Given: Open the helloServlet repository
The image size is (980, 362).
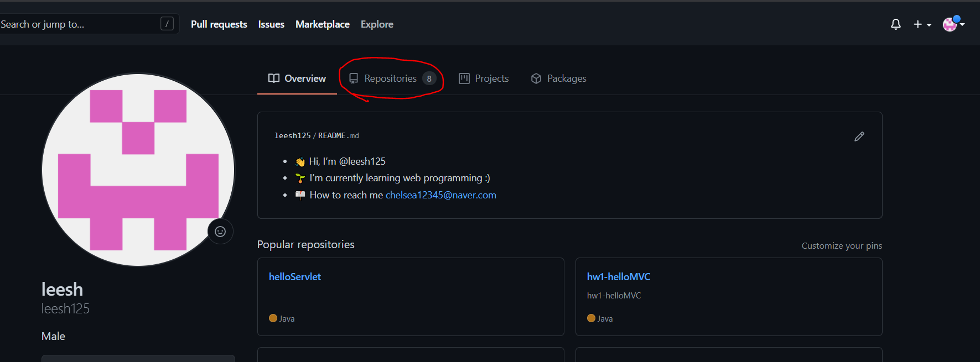Looking at the screenshot, I should pyautogui.click(x=295, y=277).
